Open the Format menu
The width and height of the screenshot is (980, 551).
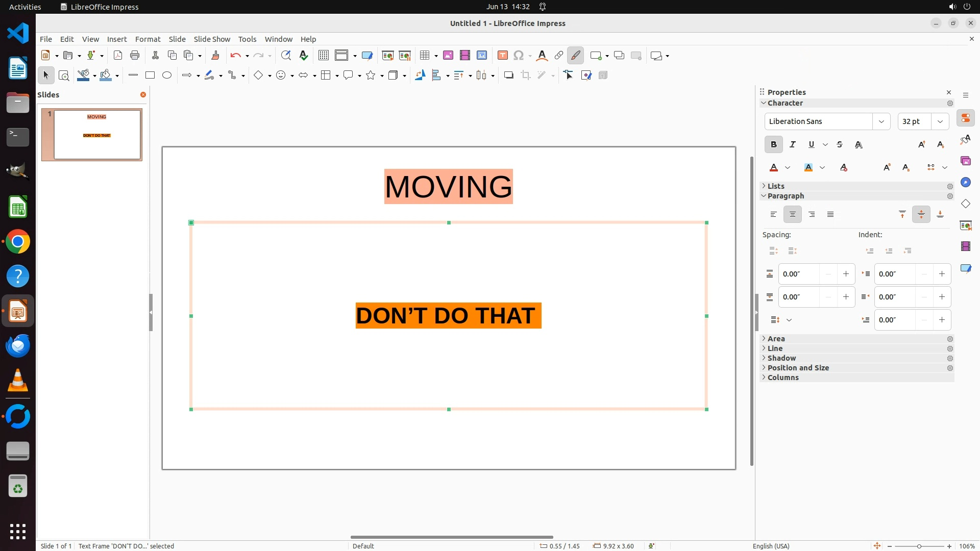coord(148,39)
